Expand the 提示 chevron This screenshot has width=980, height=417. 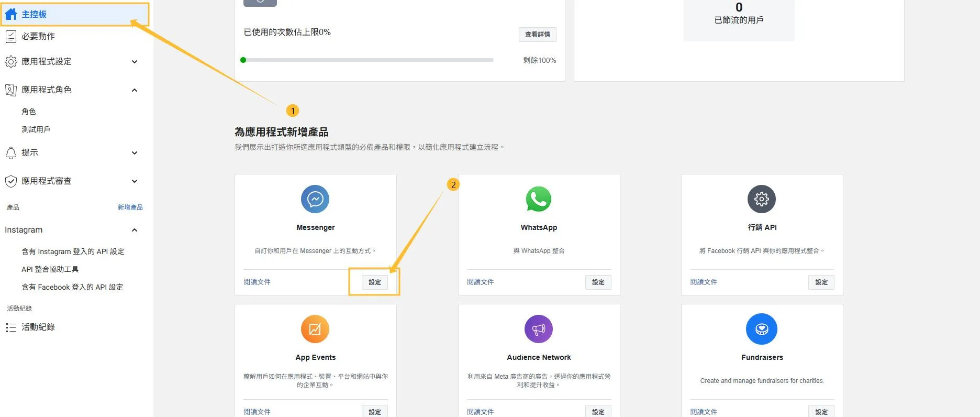tap(135, 153)
